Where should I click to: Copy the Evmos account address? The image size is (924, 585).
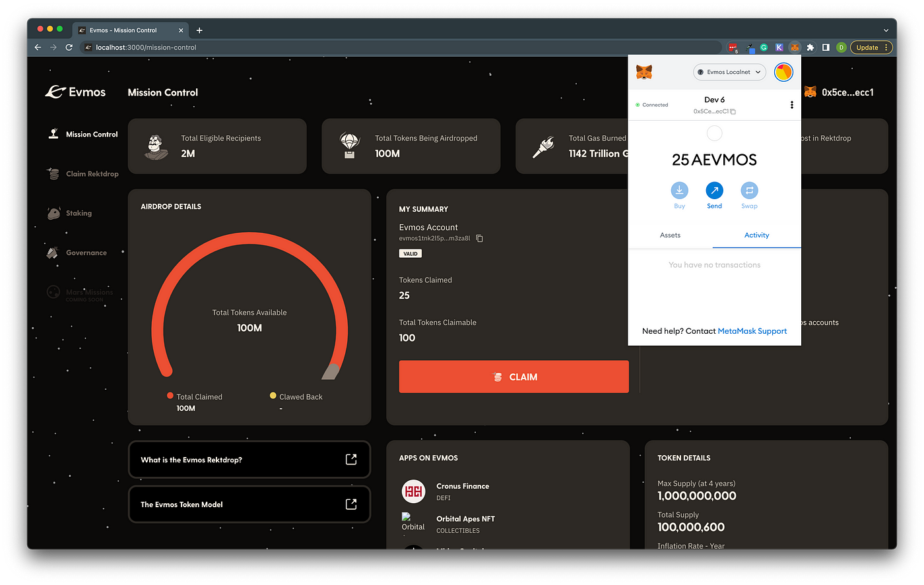tap(480, 238)
